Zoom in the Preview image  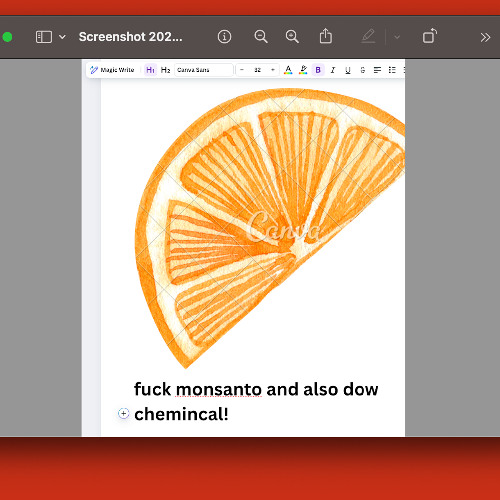pyautogui.click(x=292, y=37)
